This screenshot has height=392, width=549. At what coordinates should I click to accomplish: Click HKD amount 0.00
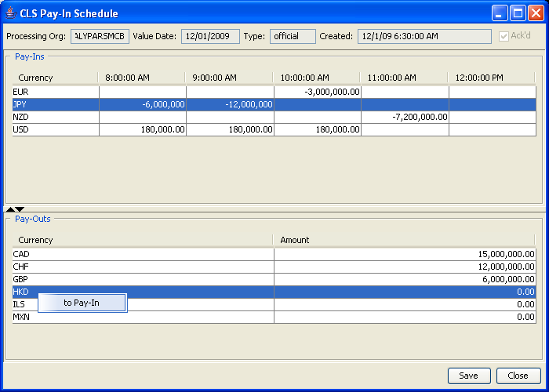coord(526,292)
